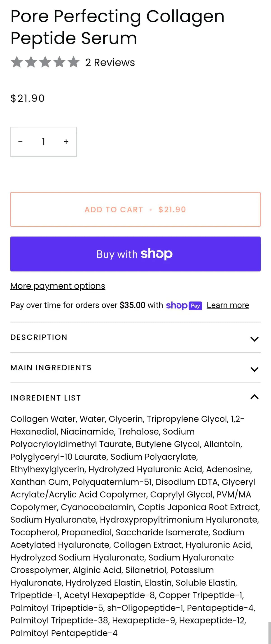
Task: Decrease quantity with the minus button
Action: (x=21, y=142)
